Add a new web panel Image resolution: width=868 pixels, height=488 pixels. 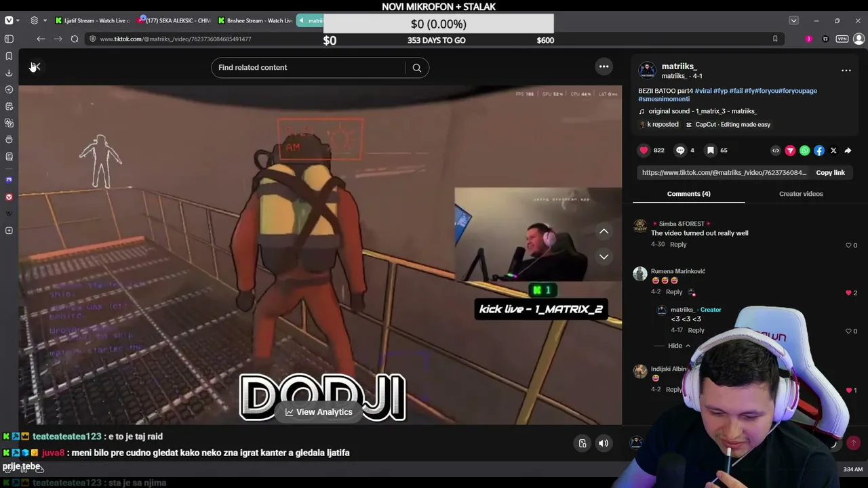9,231
